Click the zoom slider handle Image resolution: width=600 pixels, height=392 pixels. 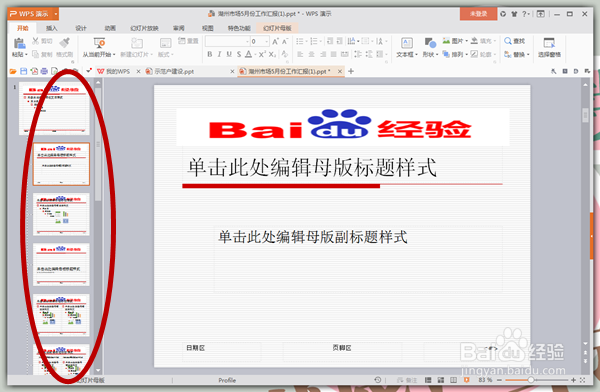click(x=531, y=380)
